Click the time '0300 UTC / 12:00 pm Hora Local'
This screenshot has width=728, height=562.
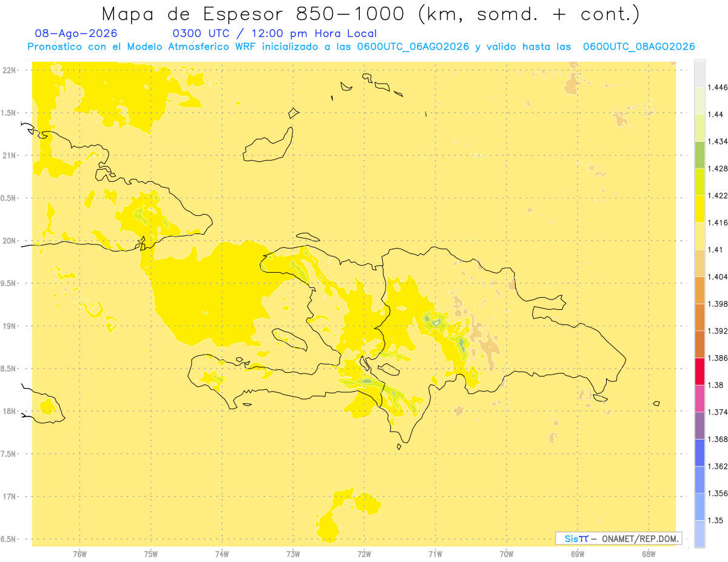tap(275, 34)
